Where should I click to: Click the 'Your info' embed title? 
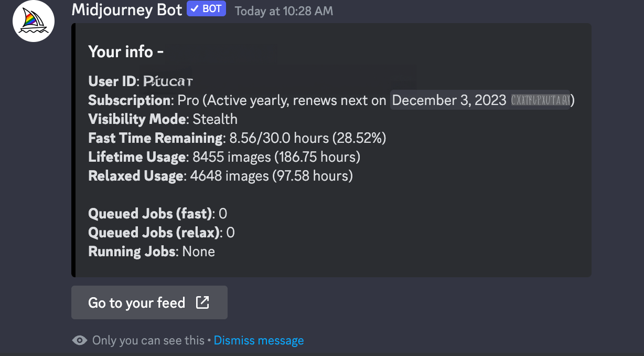coord(126,51)
